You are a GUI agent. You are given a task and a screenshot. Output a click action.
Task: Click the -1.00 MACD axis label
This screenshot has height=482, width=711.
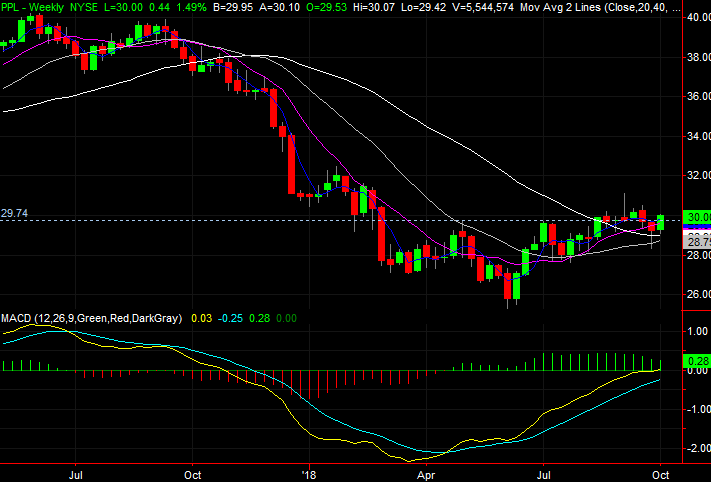[x=697, y=409]
